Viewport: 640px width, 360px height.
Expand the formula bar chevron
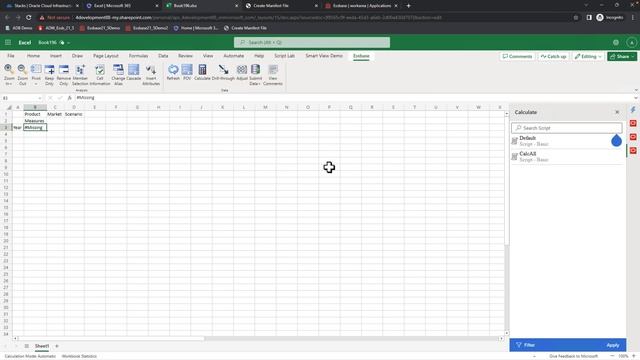[636, 98]
